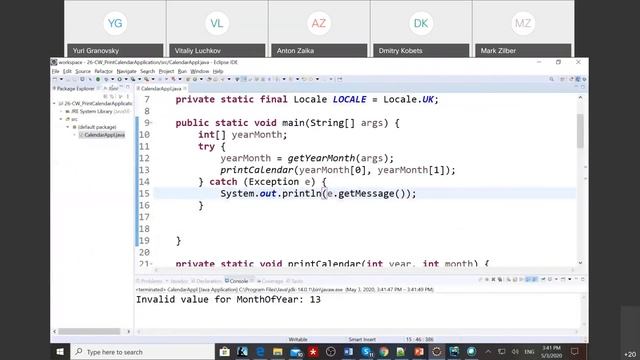Screen dimensions: 640x360
Task: Open PowerPoint from taskbar
Action: pyautogui.click(x=419, y=351)
